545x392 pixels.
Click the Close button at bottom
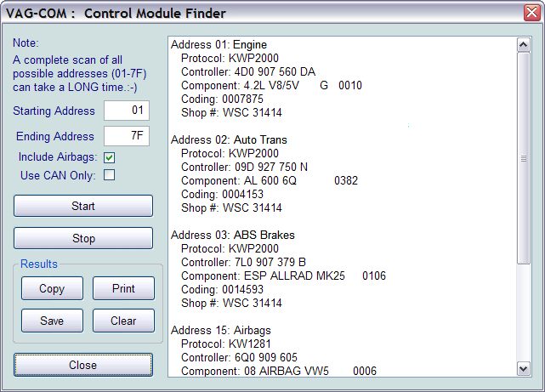point(83,365)
